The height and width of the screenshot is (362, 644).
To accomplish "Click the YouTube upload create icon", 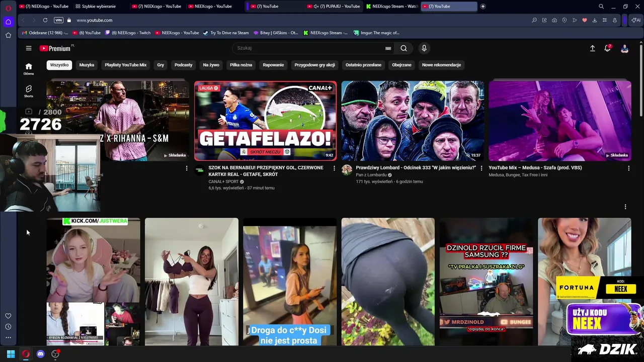I will pyautogui.click(x=593, y=48).
